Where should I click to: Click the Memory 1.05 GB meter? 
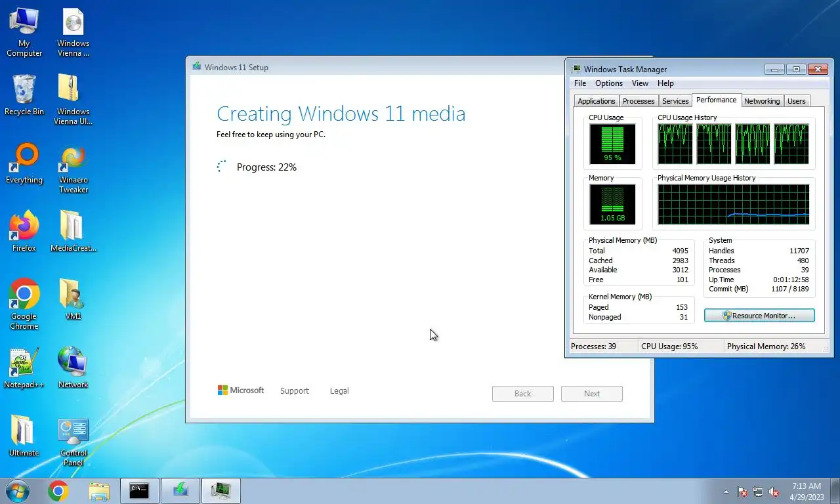click(612, 204)
